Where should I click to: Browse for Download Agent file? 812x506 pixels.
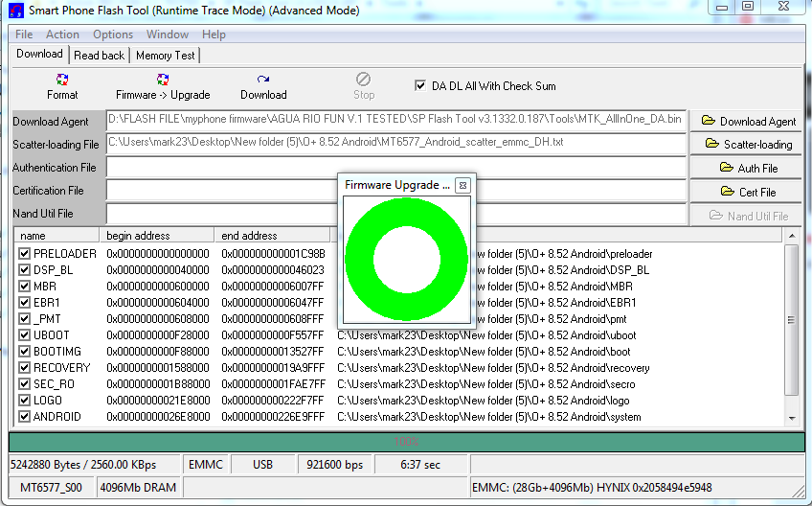pos(748,122)
